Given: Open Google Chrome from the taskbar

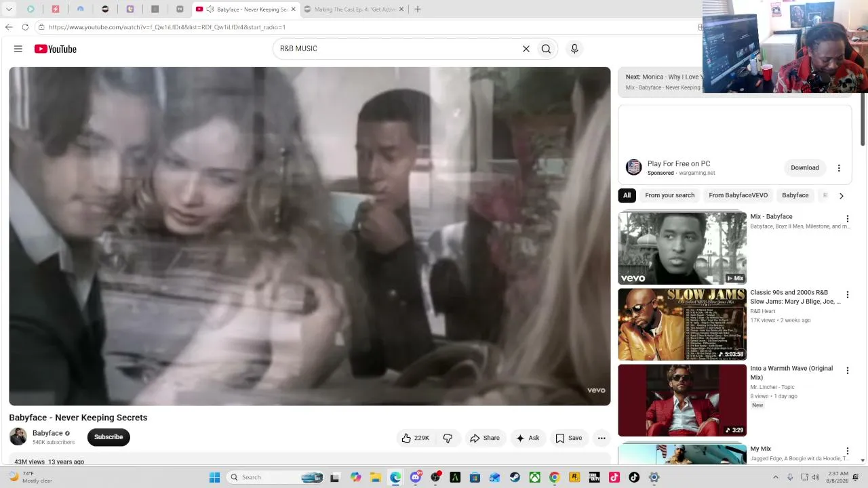Looking at the screenshot, I should (x=555, y=477).
